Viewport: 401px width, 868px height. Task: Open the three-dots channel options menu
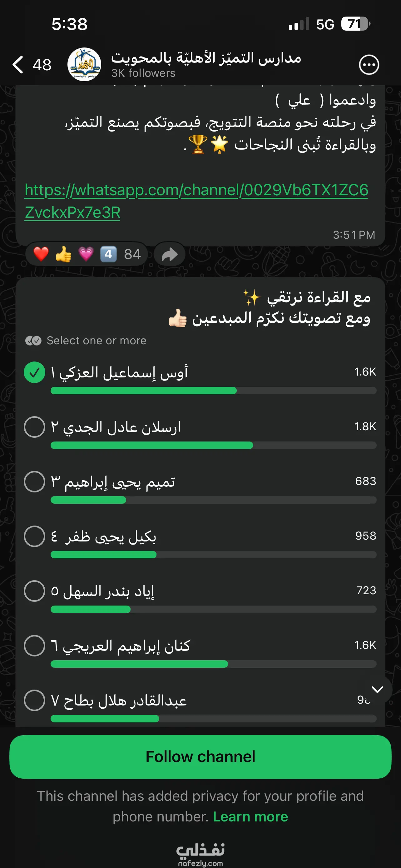pyautogui.click(x=369, y=64)
